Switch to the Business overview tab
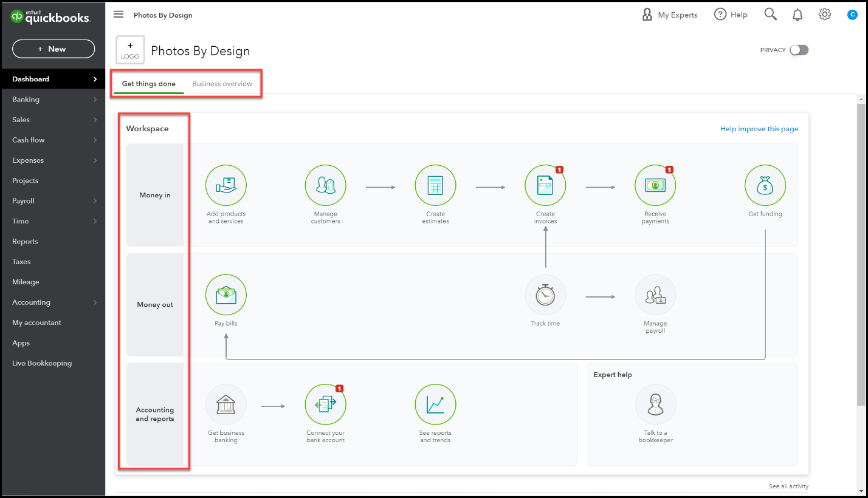868x498 pixels. [x=222, y=84]
